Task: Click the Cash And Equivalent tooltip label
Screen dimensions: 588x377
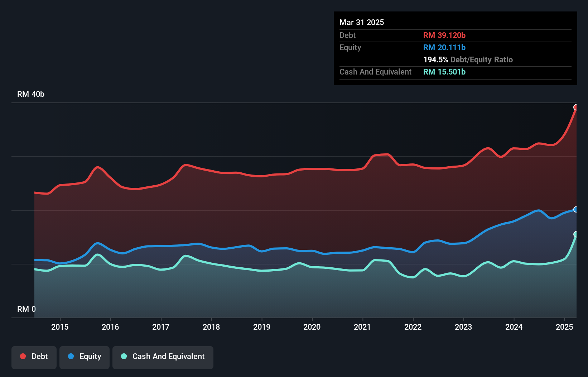Action: [x=375, y=72]
